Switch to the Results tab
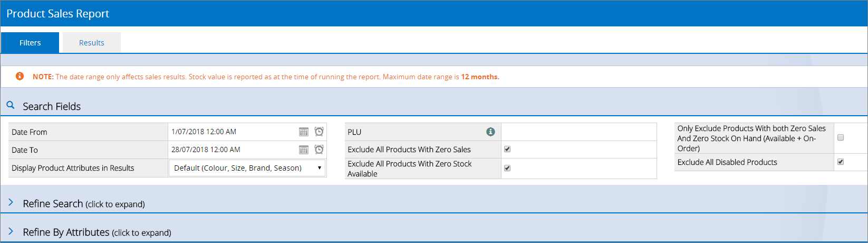This screenshot has width=868, height=243. click(92, 43)
